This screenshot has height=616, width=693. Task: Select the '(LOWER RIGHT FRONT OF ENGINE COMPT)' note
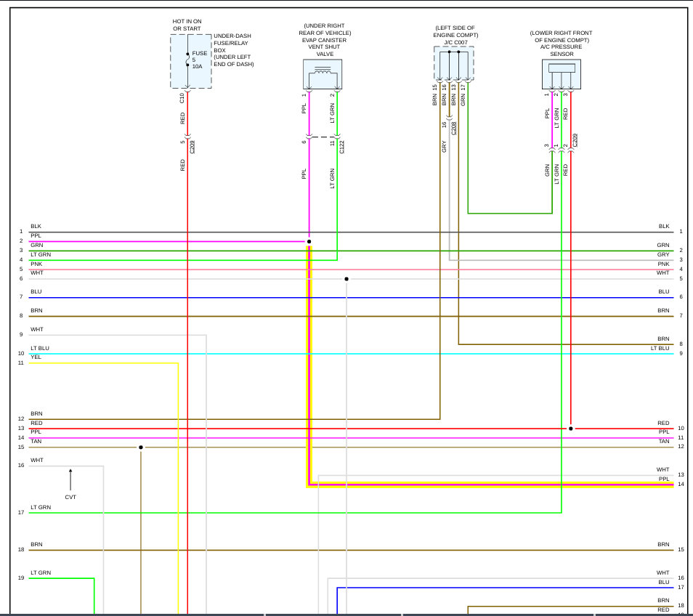pos(562,36)
